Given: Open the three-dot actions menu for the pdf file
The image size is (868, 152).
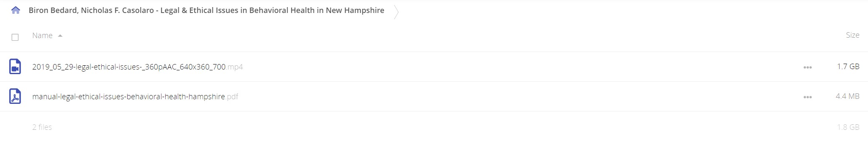Looking at the screenshot, I should [807, 97].
